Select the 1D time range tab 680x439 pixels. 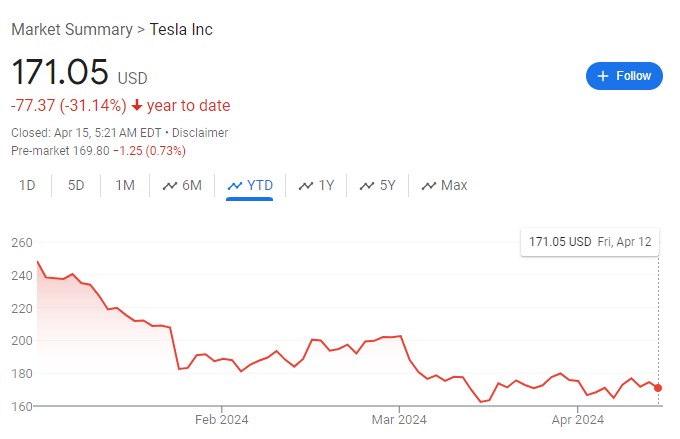28,185
